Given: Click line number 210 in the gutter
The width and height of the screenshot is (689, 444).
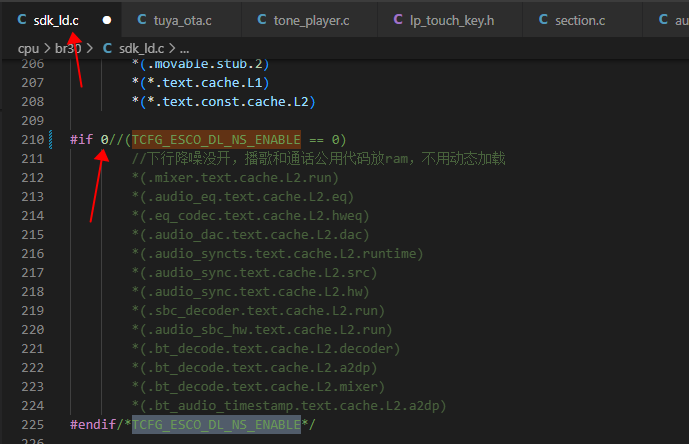Looking at the screenshot, I should [x=33, y=140].
